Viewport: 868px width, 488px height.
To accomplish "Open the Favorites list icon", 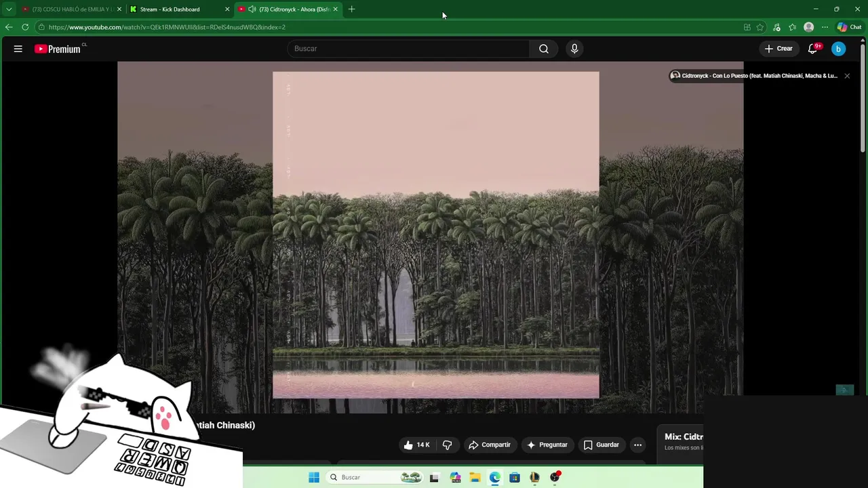I will pyautogui.click(x=792, y=27).
